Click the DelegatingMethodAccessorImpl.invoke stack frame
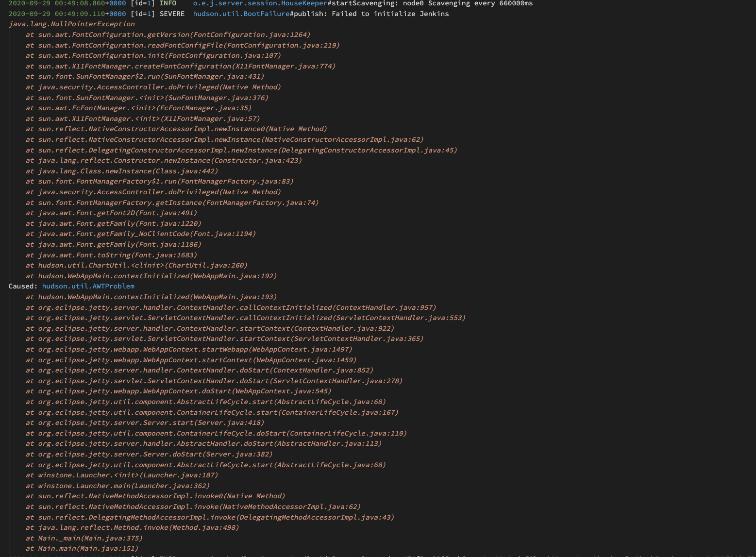Screen dimensions: 756x557 tap(210, 517)
